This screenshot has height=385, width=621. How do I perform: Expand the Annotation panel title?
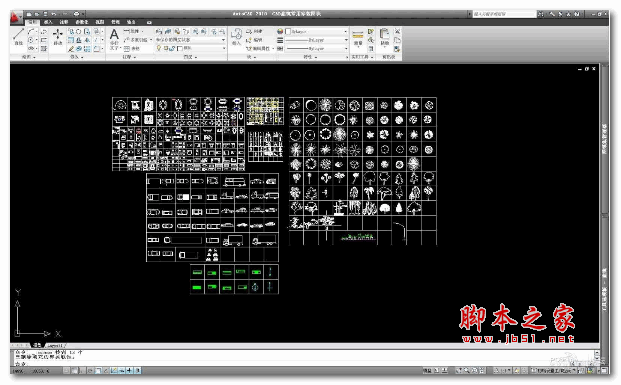130,57
